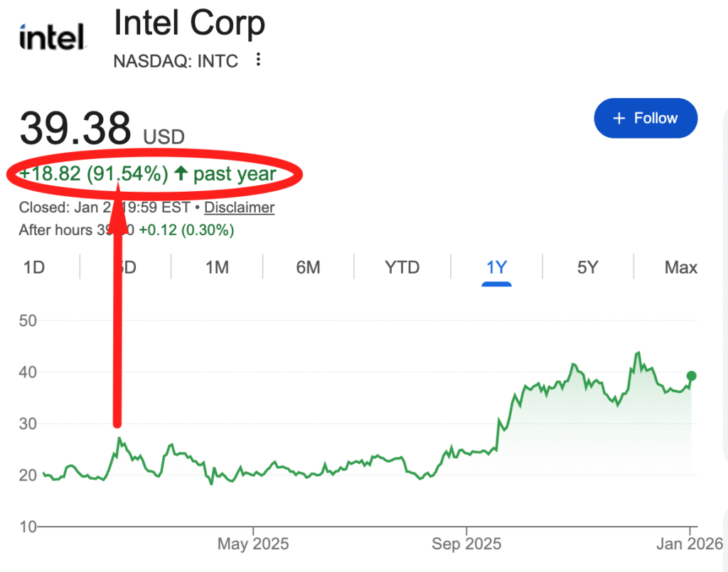
Task: Click the Intel Corp title text
Action: click(x=189, y=23)
